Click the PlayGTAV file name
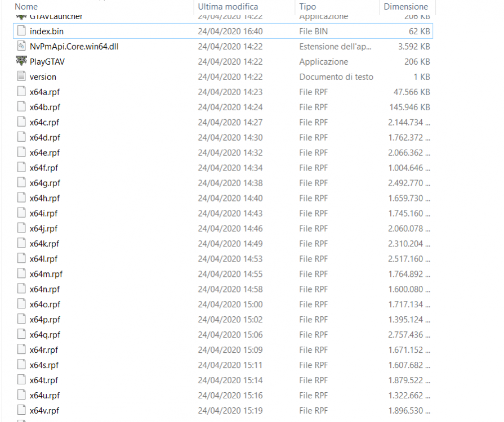 (x=47, y=62)
